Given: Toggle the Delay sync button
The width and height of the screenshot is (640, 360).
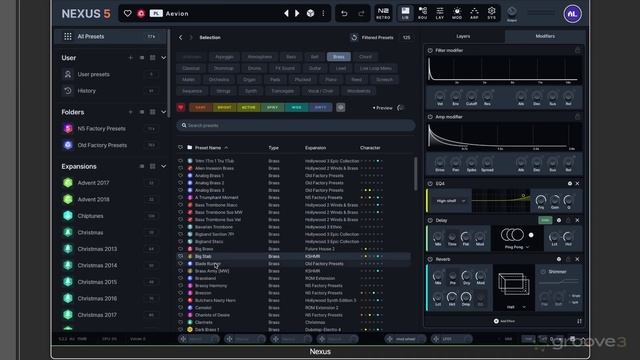Looking at the screenshot, I should click(545, 220).
